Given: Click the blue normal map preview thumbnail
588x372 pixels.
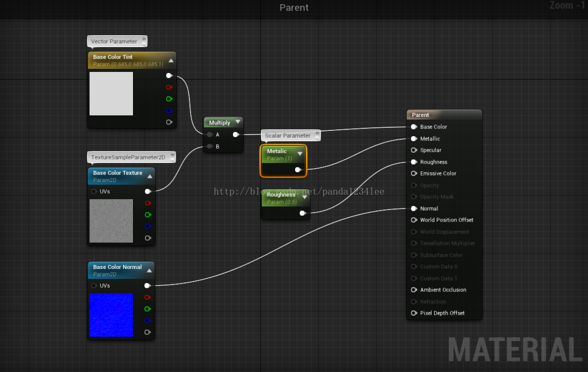Looking at the screenshot, I should point(111,315).
